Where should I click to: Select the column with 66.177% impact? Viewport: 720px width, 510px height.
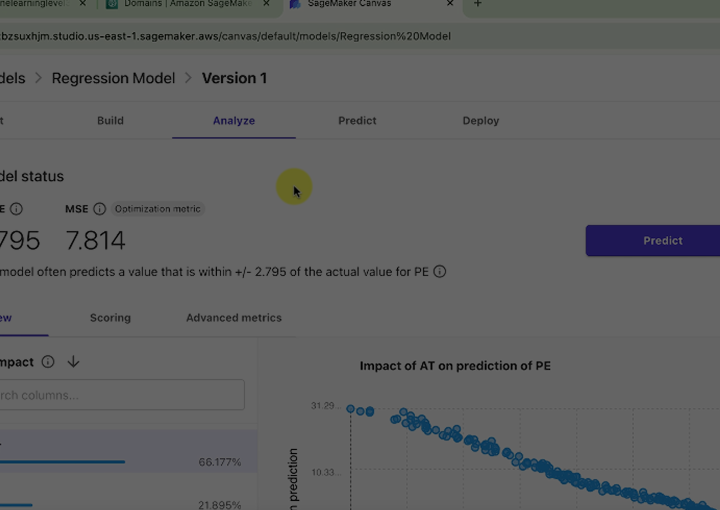click(128, 451)
